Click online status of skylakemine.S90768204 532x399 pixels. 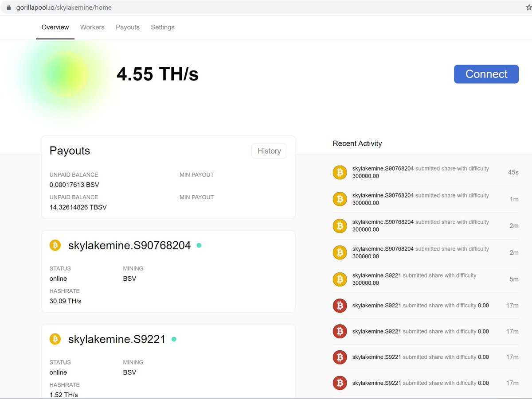coord(59,279)
